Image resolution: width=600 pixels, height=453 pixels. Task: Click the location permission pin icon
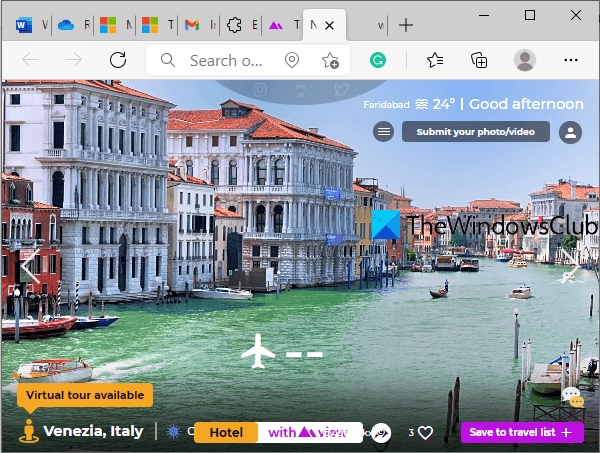292,60
